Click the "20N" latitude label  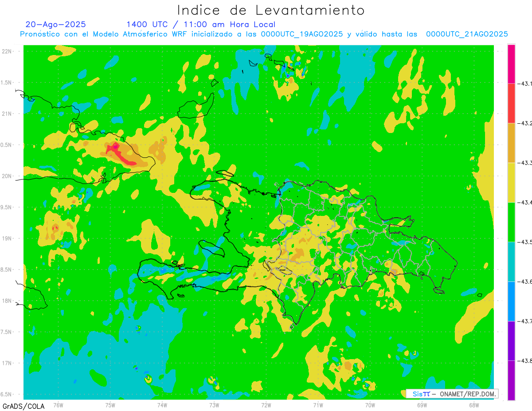click(x=7, y=176)
